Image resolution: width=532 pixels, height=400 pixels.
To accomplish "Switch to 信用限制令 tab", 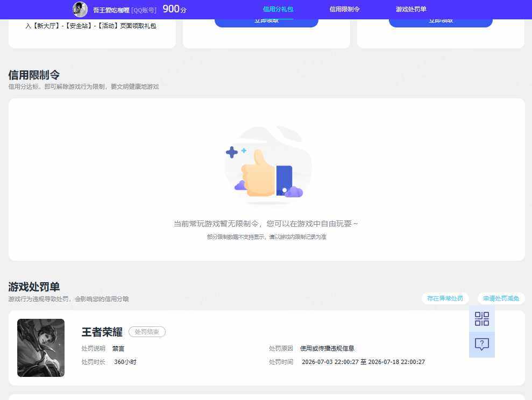I will click(x=344, y=9).
